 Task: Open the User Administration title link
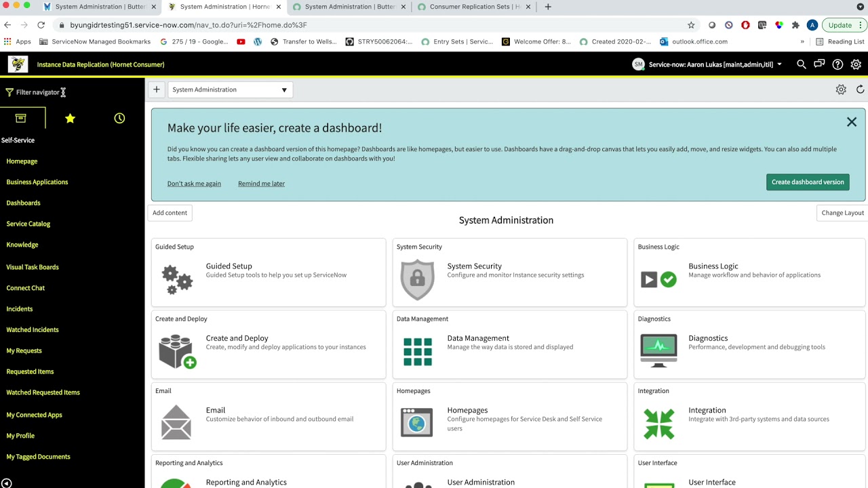pos(481,483)
